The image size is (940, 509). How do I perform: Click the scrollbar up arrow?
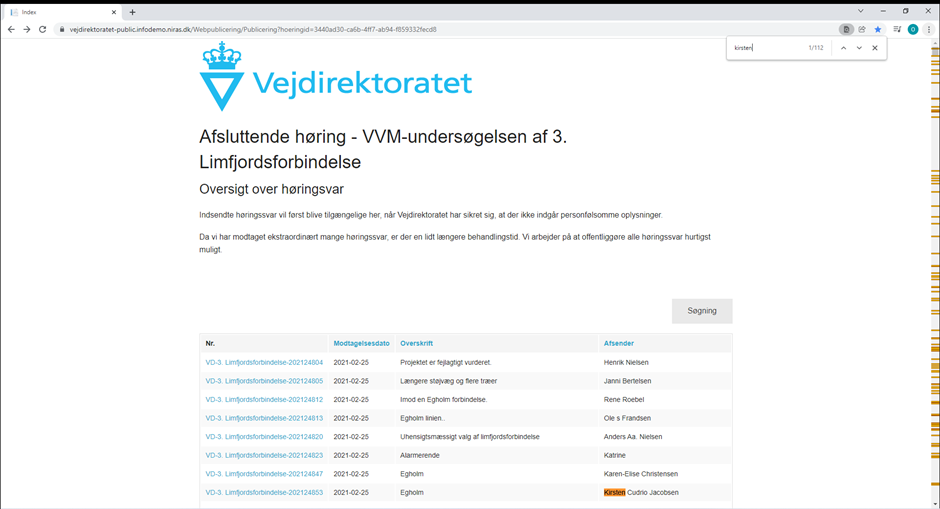[935, 42]
